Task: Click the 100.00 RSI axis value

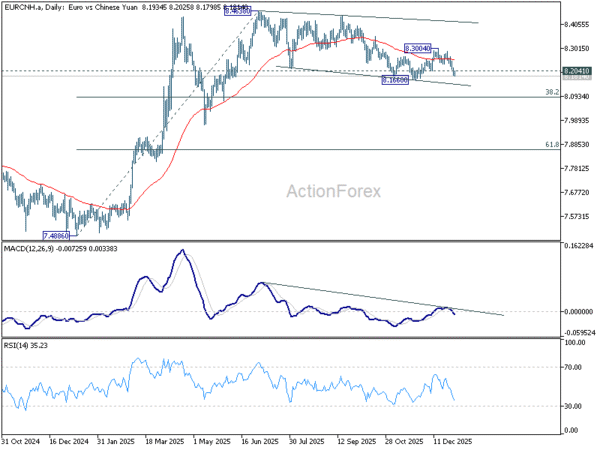Action: click(x=575, y=342)
